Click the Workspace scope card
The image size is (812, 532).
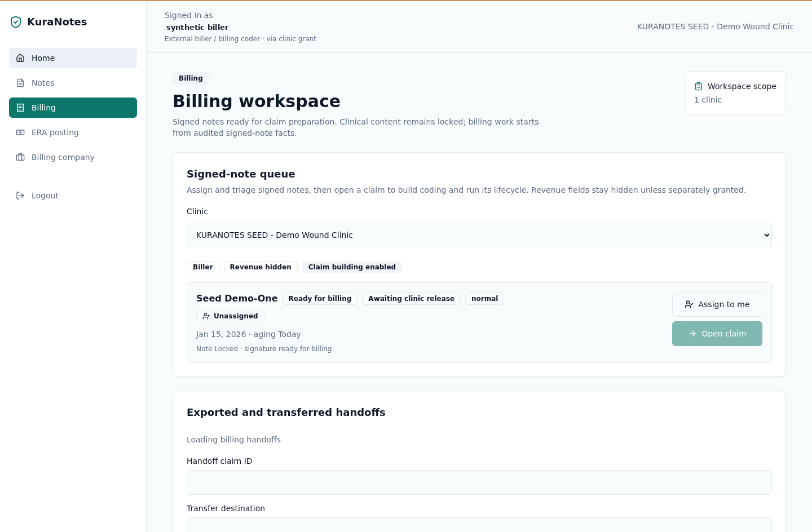pyautogui.click(x=735, y=93)
